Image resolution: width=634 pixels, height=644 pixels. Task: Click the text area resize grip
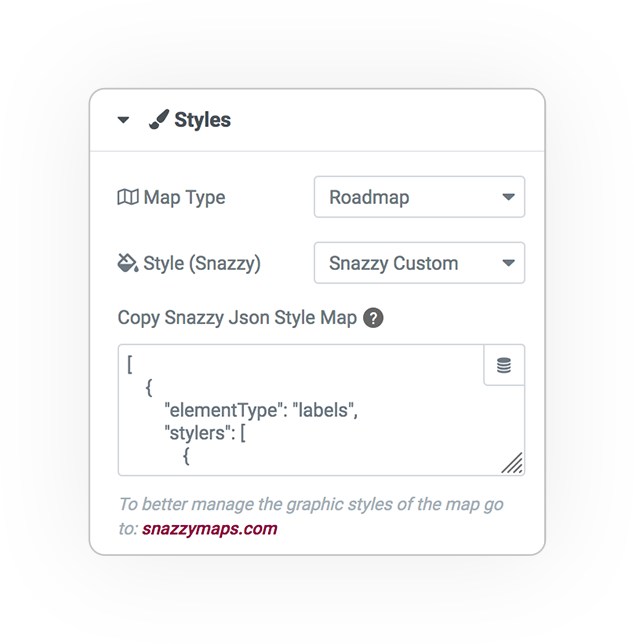tap(512, 463)
